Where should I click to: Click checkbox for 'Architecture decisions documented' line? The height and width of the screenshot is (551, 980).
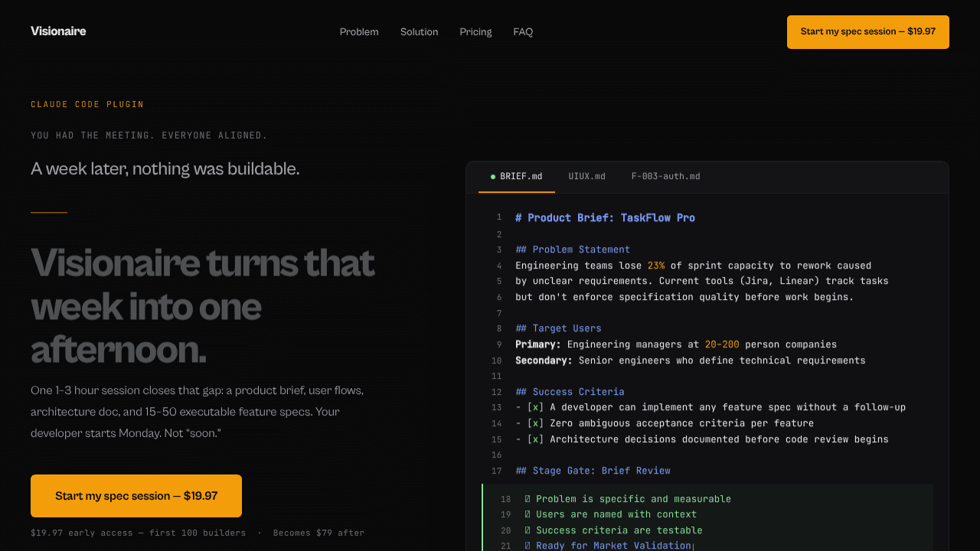tap(536, 439)
